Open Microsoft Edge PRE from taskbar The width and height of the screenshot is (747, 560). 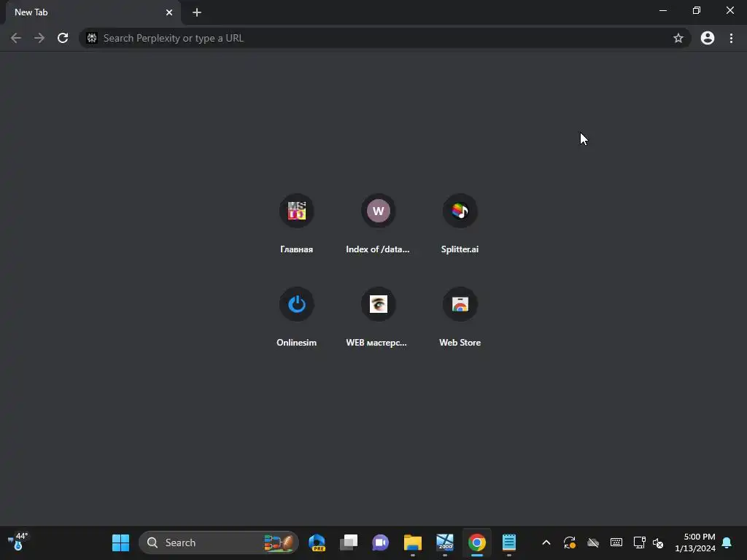[317, 542]
